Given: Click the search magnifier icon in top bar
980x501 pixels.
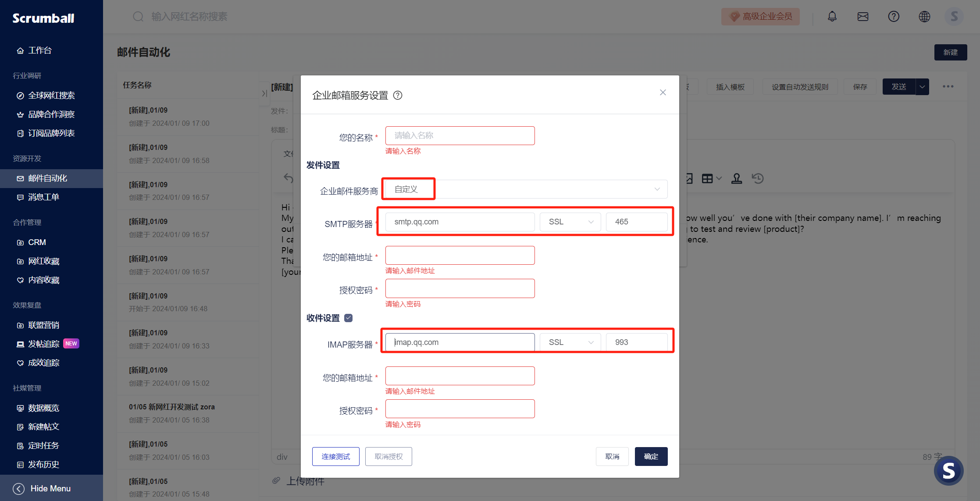Looking at the screenshot, I should pyautogui.click(x=138, y=17).
